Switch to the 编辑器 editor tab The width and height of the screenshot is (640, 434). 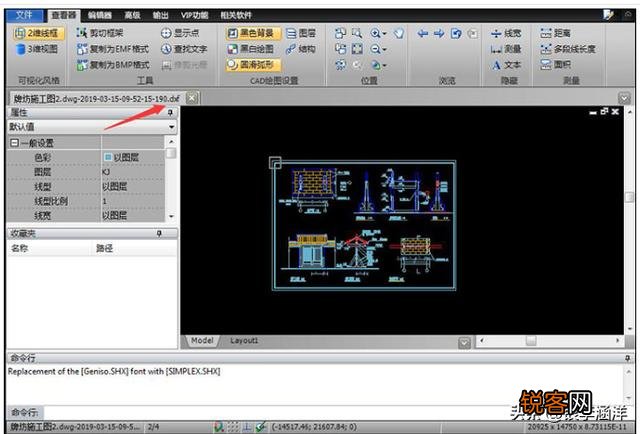click(x=100, y=15)
